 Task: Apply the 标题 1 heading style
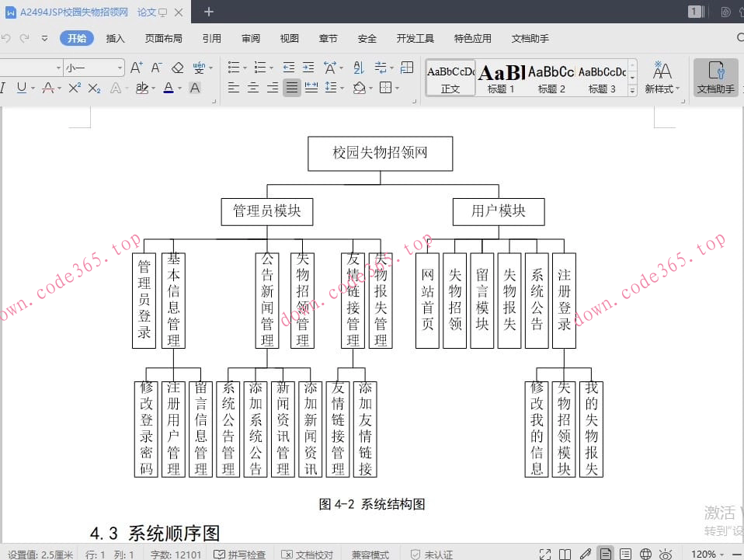tap(499, 77)
